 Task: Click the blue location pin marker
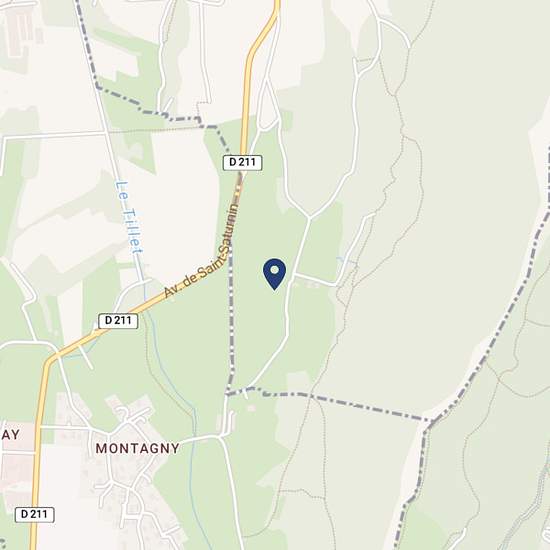(x=274, y=274)
